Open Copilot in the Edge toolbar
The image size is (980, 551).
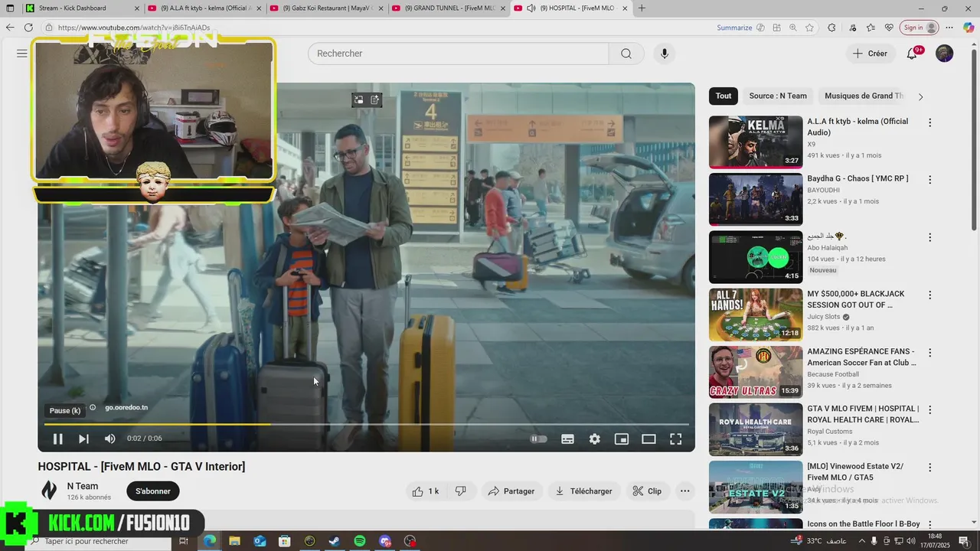[969, 28]
